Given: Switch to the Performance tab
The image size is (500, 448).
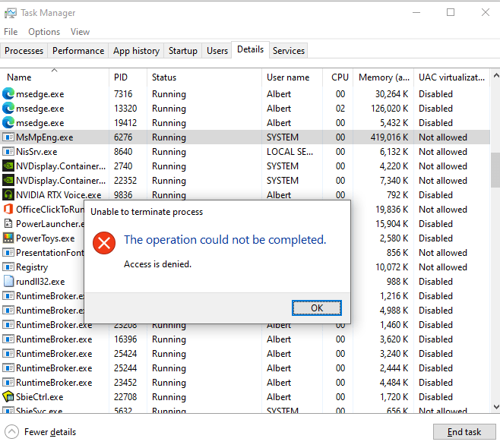Looking at the screenshot, I should pyautogui.click(x=78, y=51).
